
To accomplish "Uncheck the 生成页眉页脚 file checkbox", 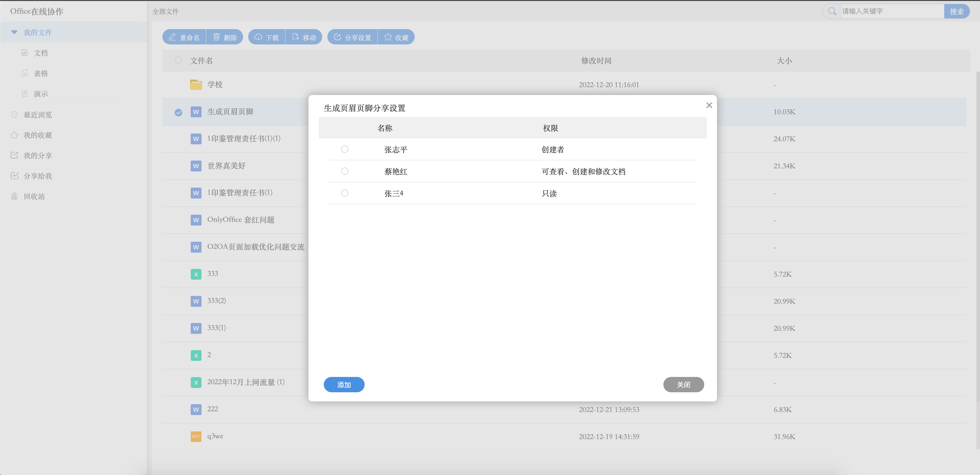I will [x=178, y=112].
